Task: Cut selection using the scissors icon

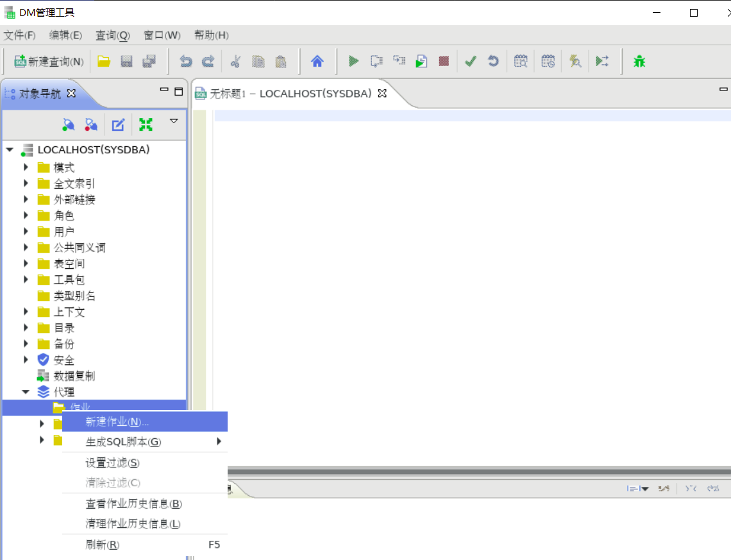Action: coord(235,61)
